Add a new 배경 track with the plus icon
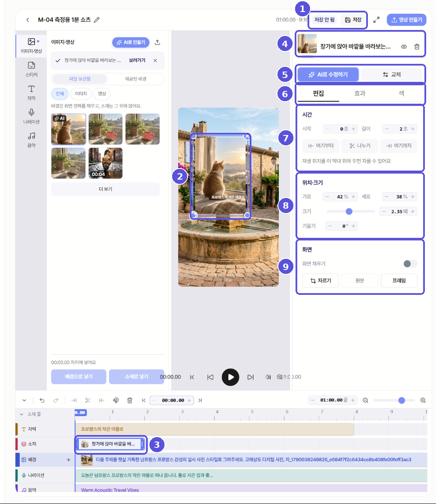 [x=69, y=459]
